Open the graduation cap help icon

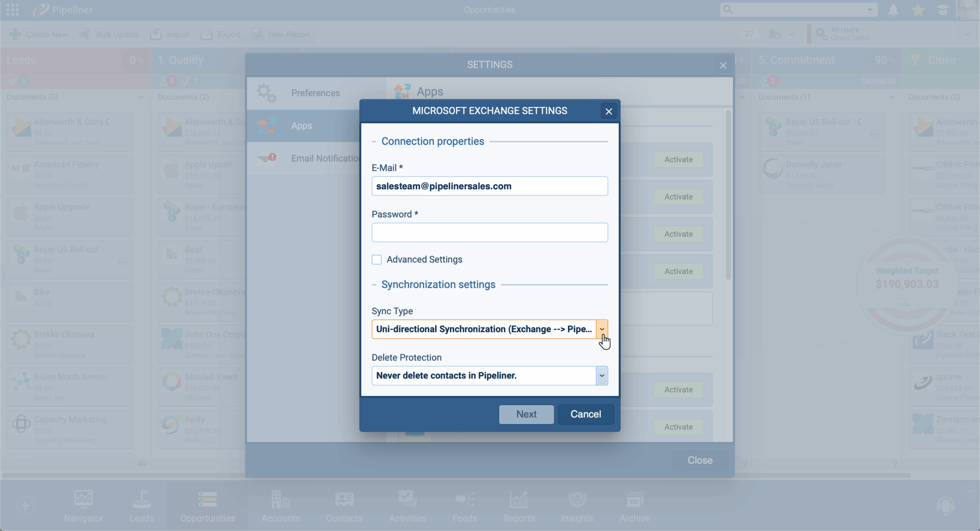pyautogui.click(x=943, y=10)
